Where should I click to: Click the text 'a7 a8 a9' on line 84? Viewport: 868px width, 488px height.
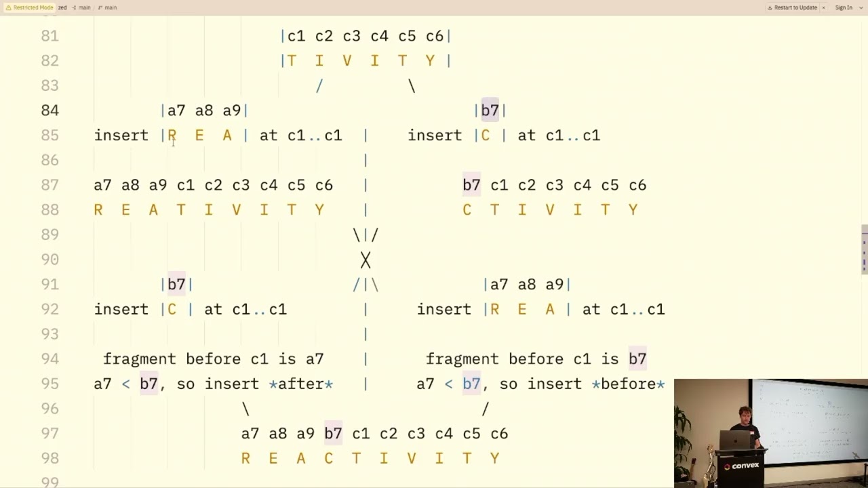(204, 110)
